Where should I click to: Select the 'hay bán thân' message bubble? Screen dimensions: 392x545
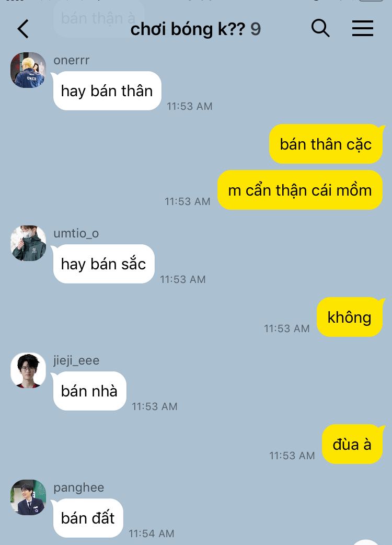[107, 91]
